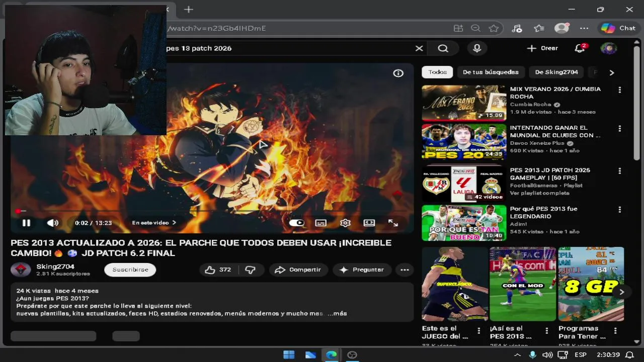The image size is (644, 362).
Task: Open MIX VERANO 2026 video thumbnail
Action: coord(464,103)
